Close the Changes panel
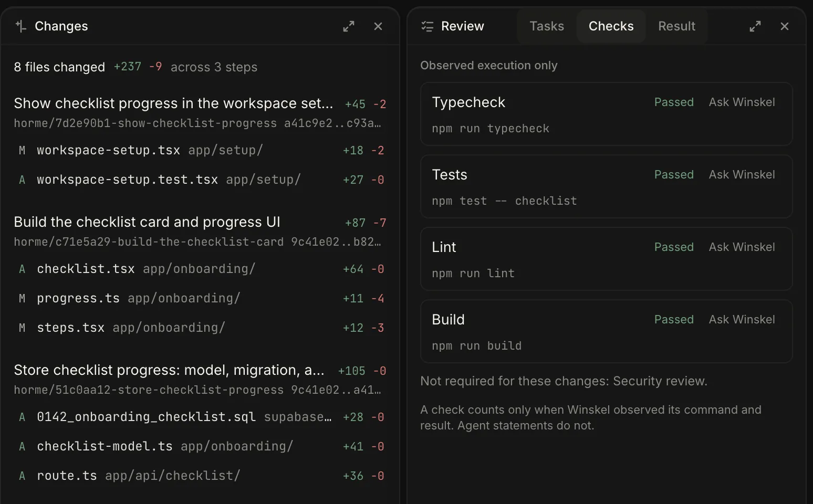Image resolution: width=813 pixels, height=504 pixels. point(378,26)
